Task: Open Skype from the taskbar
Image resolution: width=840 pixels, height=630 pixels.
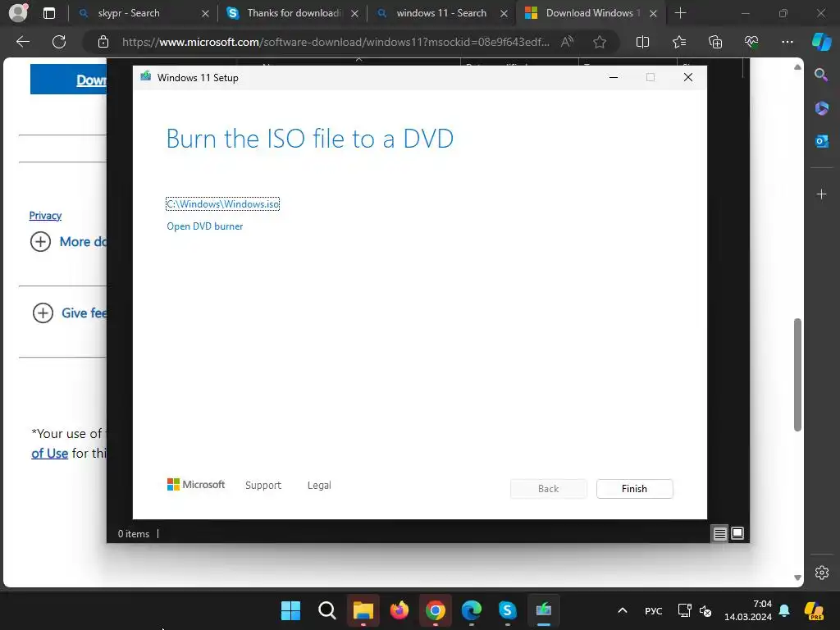Action: (507, 610)
